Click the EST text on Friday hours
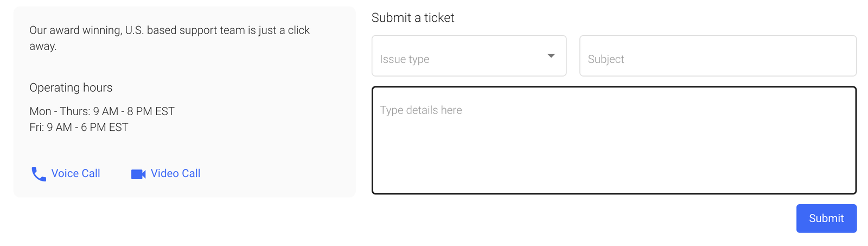The width and height of the screenshot is (868, 246). [118, 127]
